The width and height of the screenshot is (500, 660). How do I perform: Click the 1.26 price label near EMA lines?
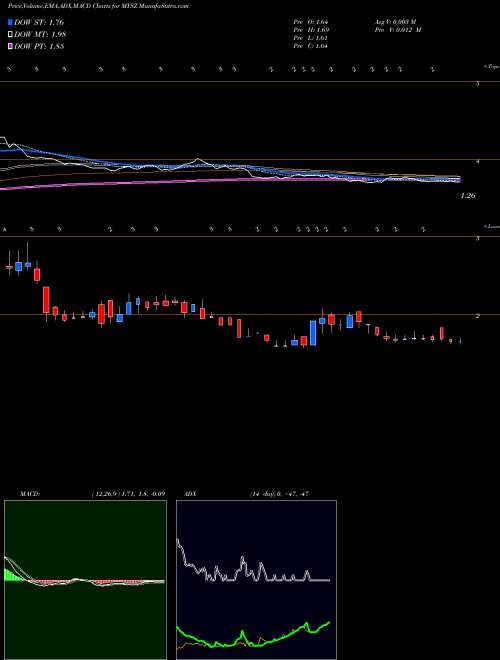tap(468, 196)
